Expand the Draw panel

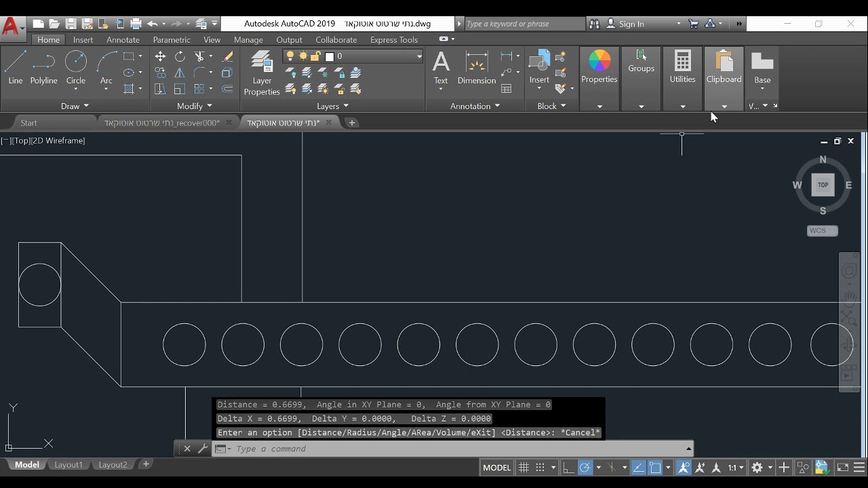coord(75,106)
